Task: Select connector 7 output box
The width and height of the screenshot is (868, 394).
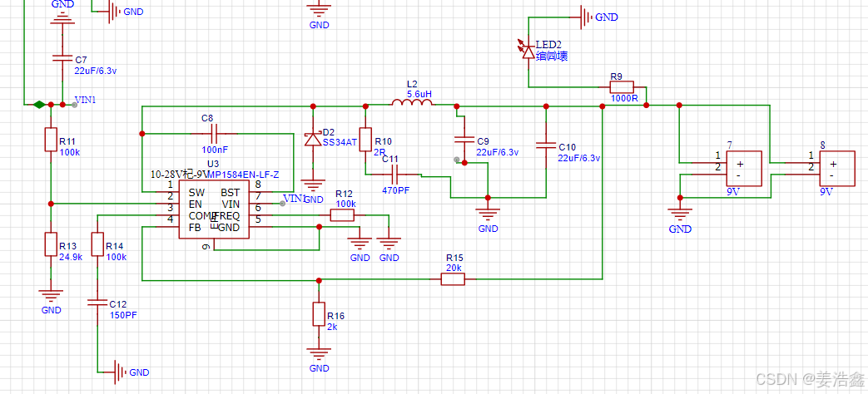Action: pyautogui.click(x=743, y=169)
